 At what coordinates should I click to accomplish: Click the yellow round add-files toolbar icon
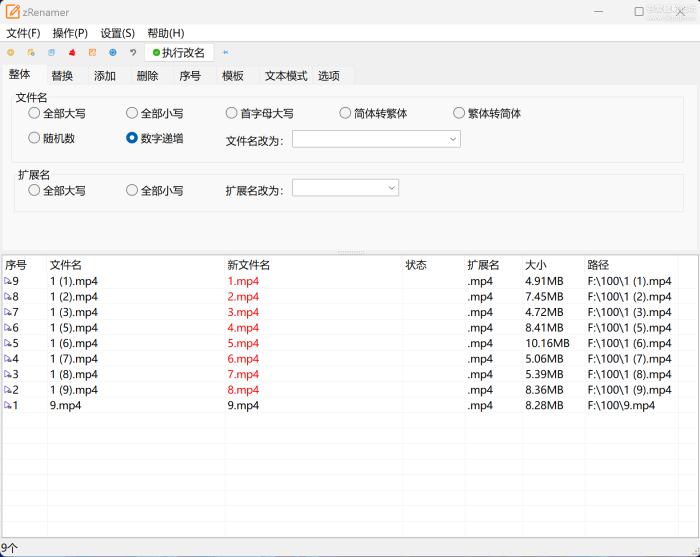[x=10, y=53]
